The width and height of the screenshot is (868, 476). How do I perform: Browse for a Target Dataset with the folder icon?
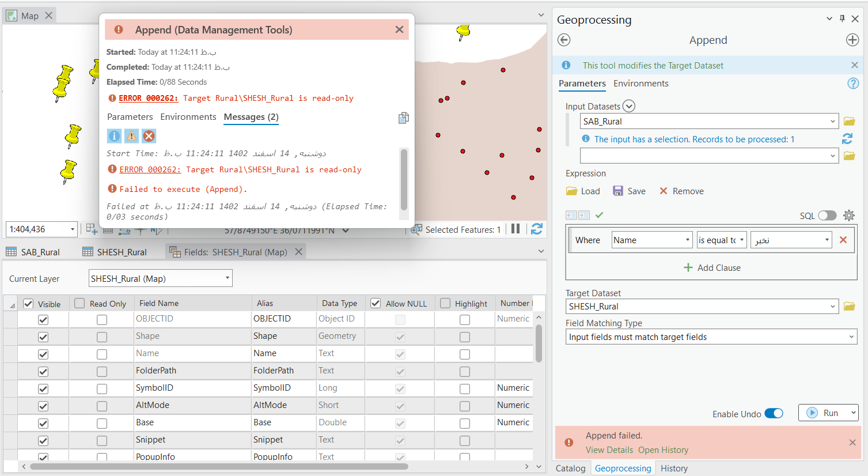[x=850, y=306]
